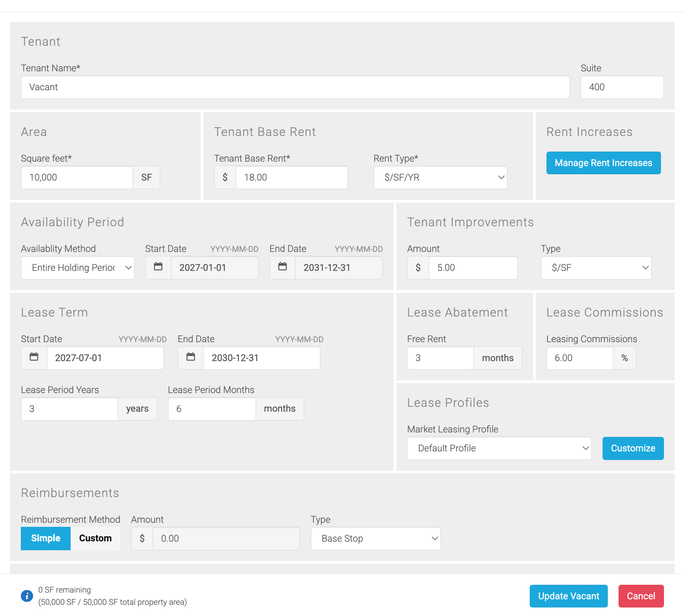Select the Leasing Commissions percentage field

pyautogui.click(x=580, y=358)
